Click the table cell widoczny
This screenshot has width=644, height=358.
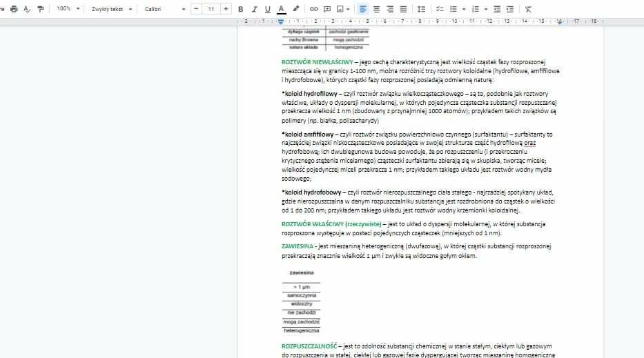(x=302, y=304)
